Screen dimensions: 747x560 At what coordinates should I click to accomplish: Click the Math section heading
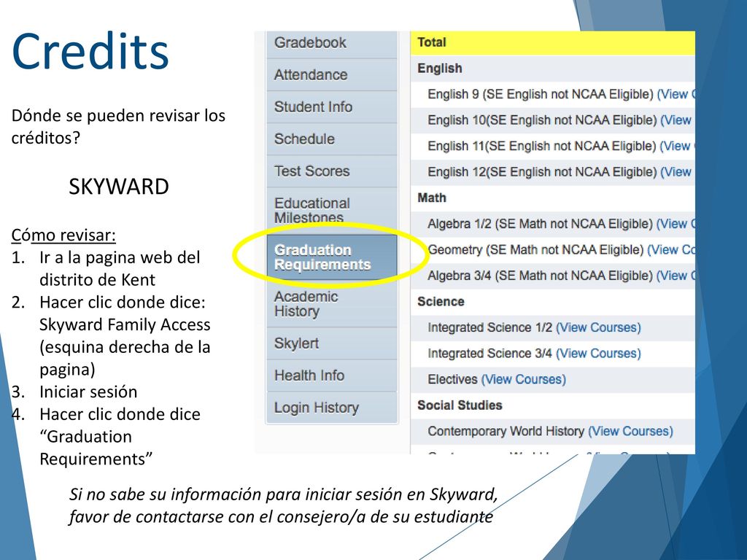(x=432, y=198)
